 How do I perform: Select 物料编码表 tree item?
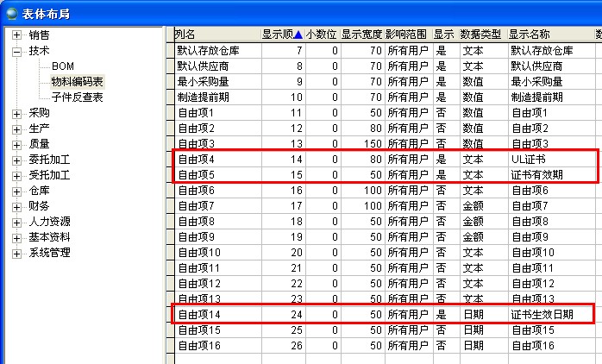77,82
